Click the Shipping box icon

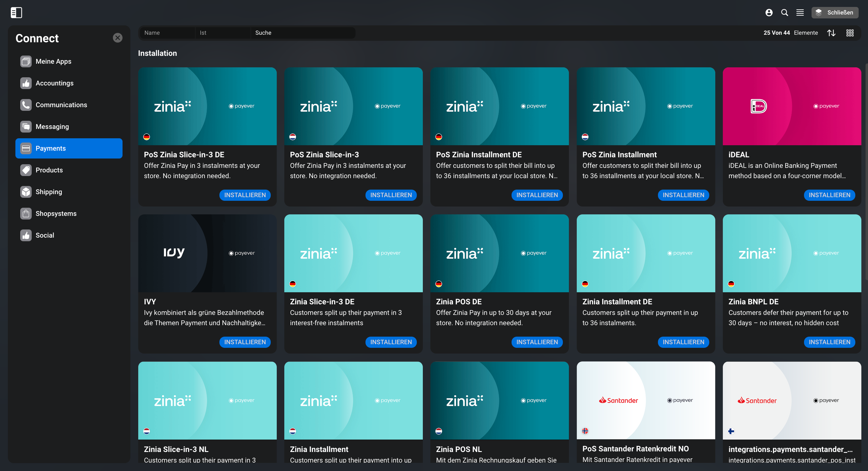point(26,192)
